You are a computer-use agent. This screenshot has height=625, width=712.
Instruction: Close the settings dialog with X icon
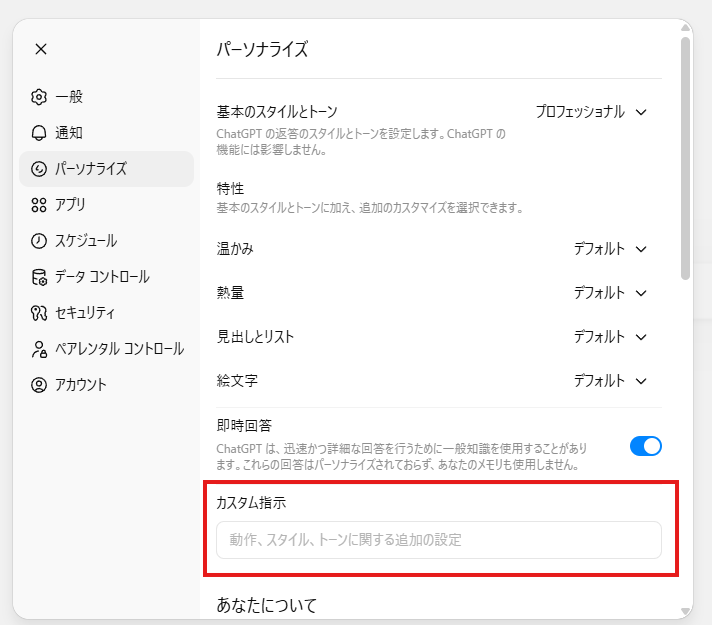pos(41,49)
